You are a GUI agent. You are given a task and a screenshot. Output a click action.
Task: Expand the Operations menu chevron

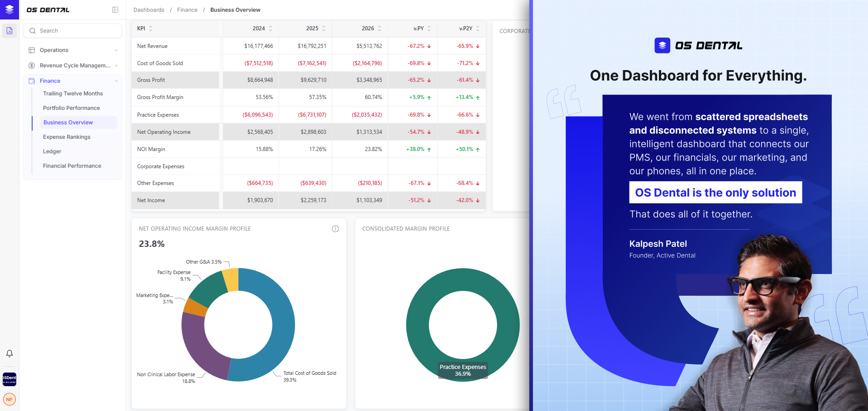tap(116, 50)
